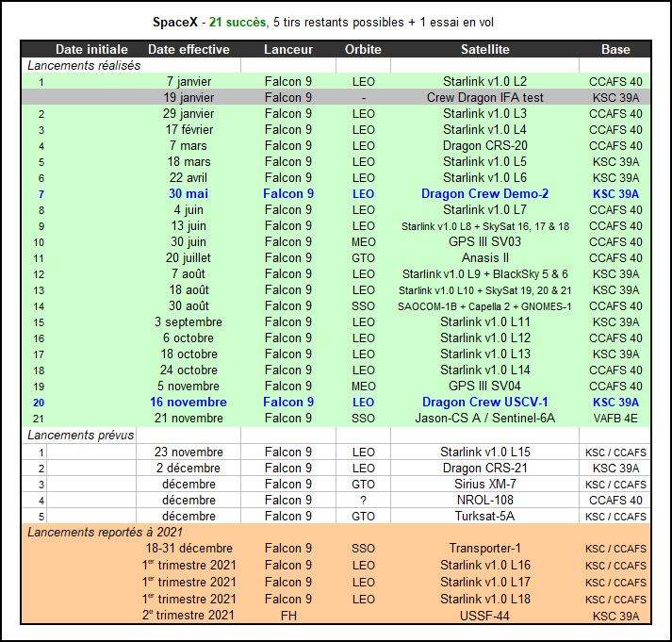
Task: Select the 'GPS III SV04' cell
Action: (x=484, y=387)
